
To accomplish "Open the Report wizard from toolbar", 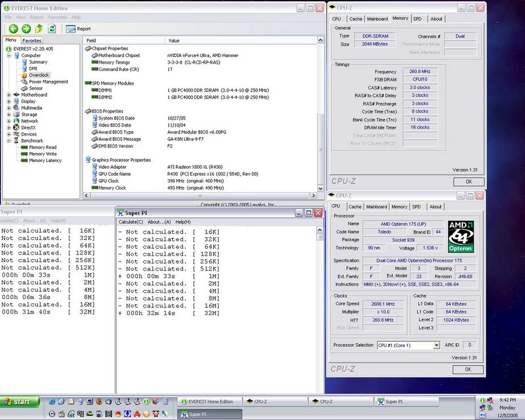I will pyautogui.click(x=78, y=29).
